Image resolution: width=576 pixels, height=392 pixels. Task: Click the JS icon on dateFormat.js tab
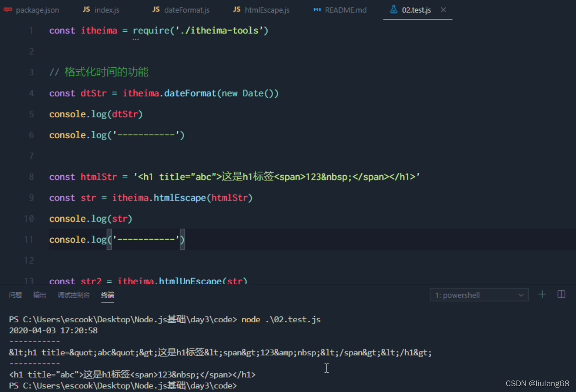tap(156, 9)
